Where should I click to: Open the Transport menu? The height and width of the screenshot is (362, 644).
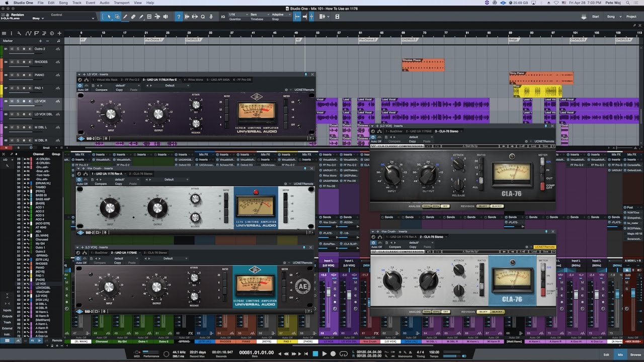tap(121, 3)
